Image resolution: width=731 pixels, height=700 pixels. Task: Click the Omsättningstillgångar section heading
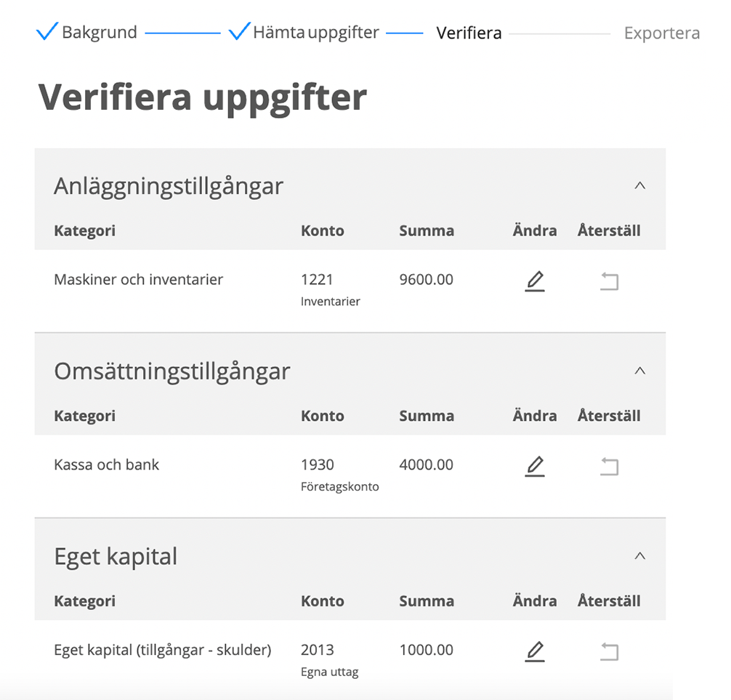(172, 371)
